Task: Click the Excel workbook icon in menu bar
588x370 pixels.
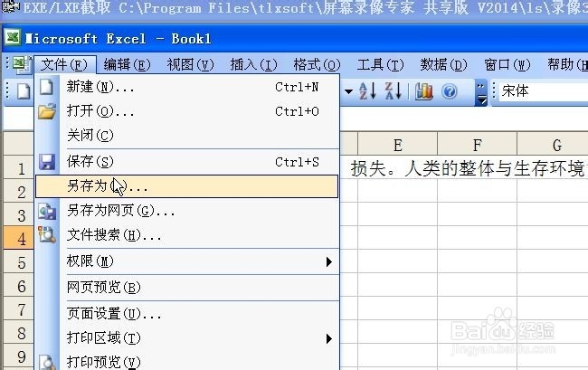Action: point(22,64)
